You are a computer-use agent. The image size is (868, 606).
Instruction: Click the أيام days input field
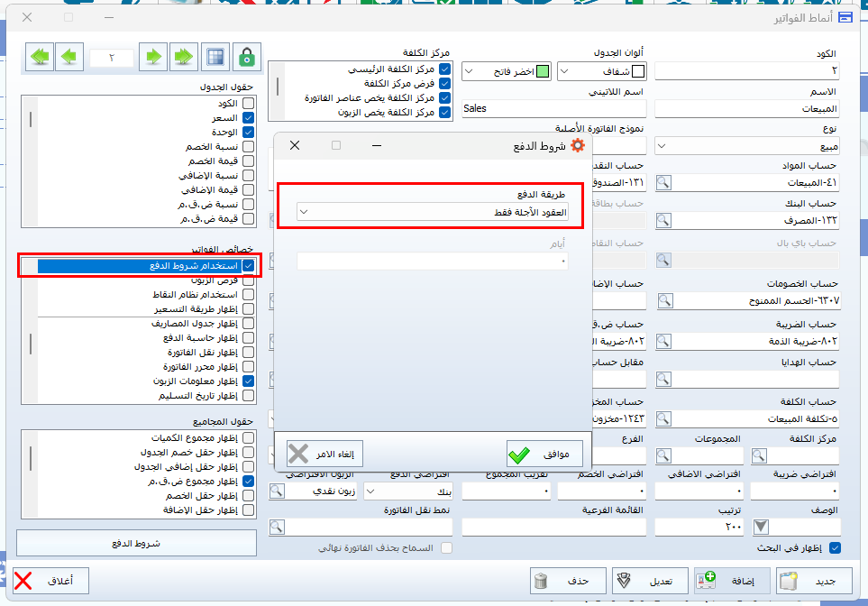tap(433, 262)
